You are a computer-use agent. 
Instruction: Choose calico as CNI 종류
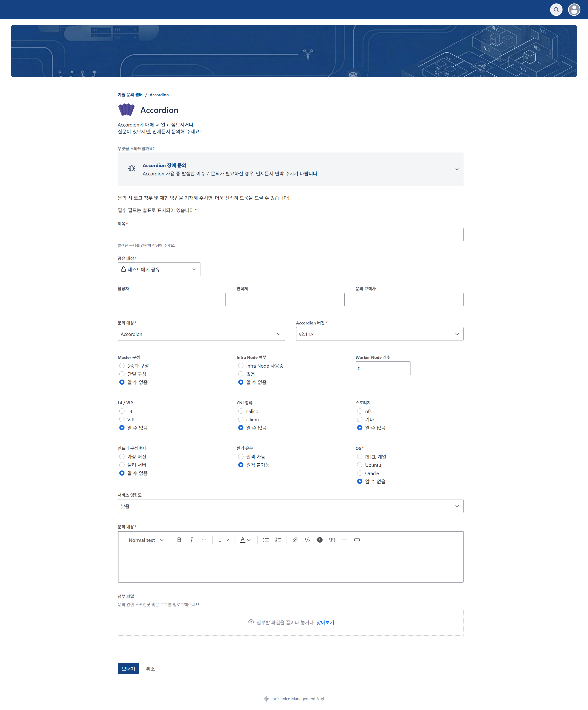(241, 411)
